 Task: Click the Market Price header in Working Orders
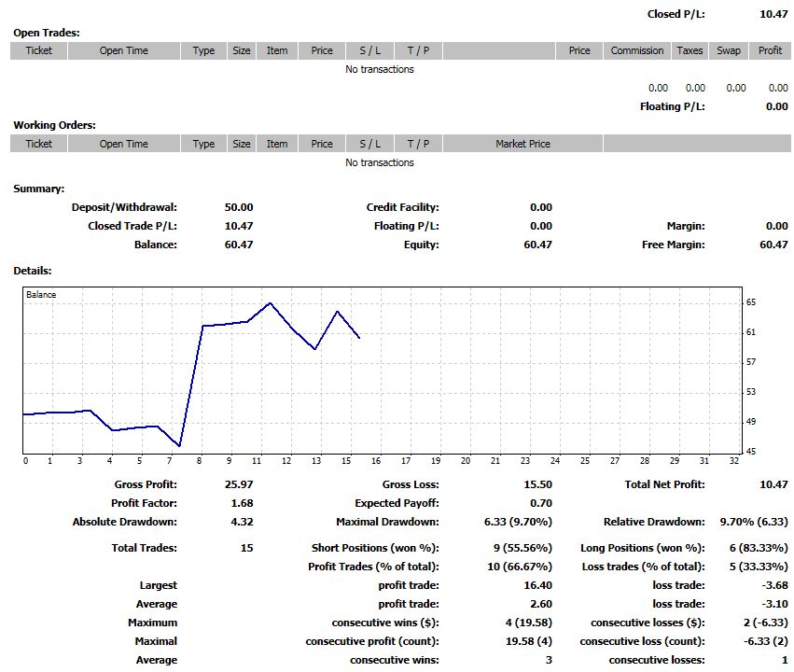[522, 144]
